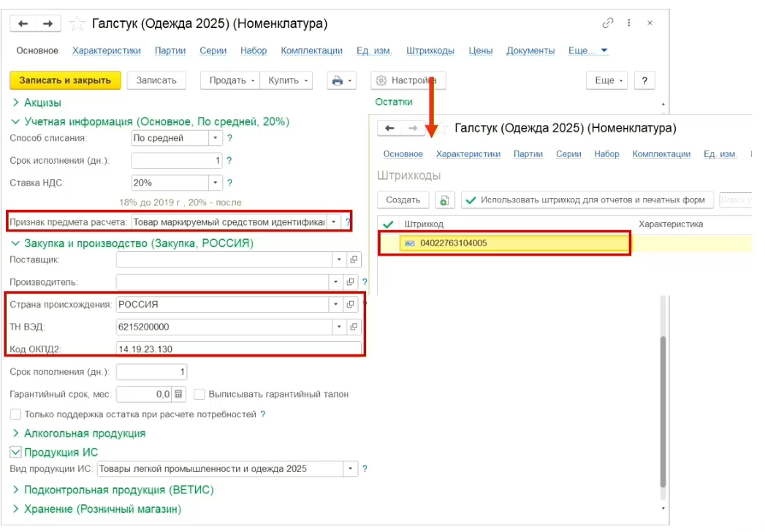Click the Создать button in barcodes panel
765x532 pixels.
403,200
